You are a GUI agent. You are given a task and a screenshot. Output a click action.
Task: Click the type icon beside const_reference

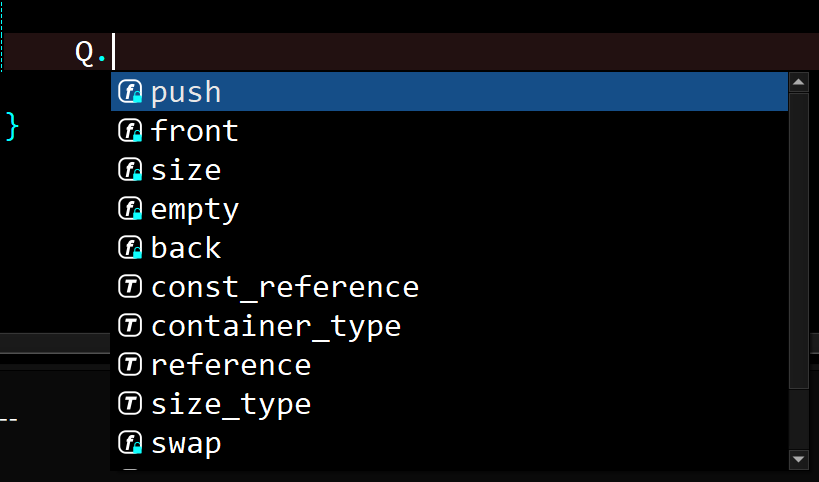click(x=130, y=287)
